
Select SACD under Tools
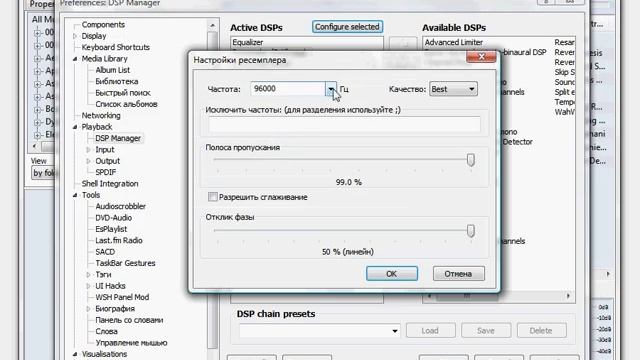pyautogui.click(x=105, y=252)
